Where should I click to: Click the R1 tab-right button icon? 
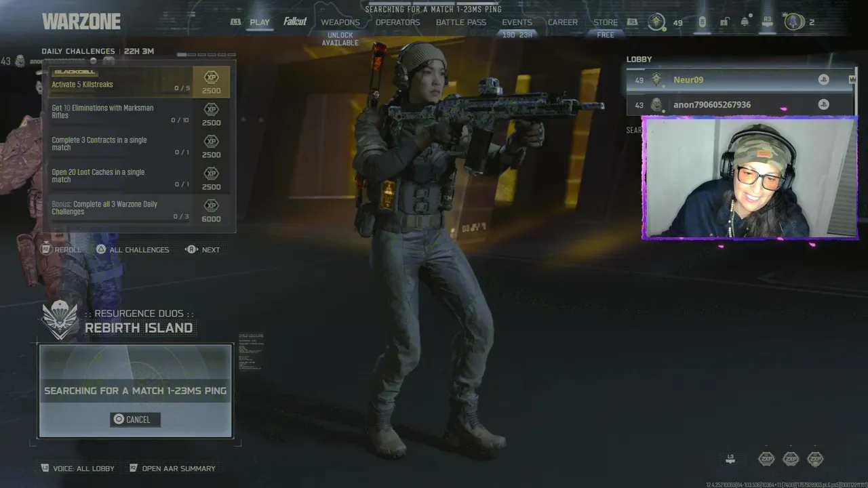(x=632, y=22)
